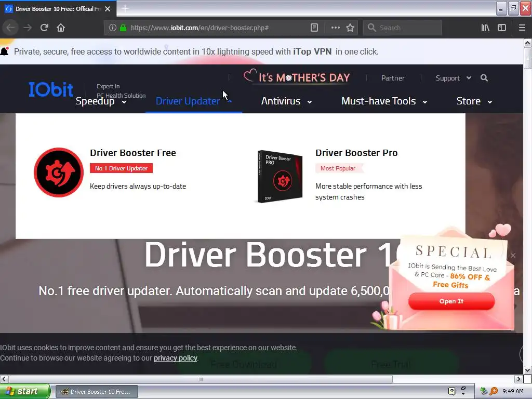Click the notification bell icon
The image size is (532, 399).
point(4,51)
